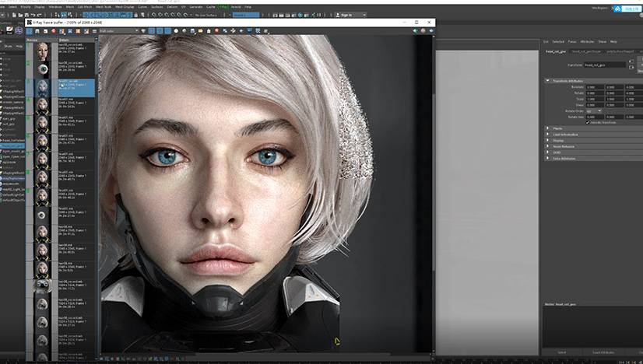Open the Mesh Tools menu
The image size is (643, 364).
[x=104, y=7]
